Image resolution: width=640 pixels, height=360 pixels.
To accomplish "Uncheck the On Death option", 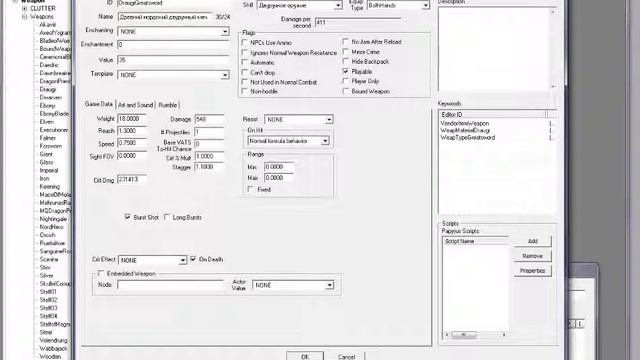I will tap(193, 259).
